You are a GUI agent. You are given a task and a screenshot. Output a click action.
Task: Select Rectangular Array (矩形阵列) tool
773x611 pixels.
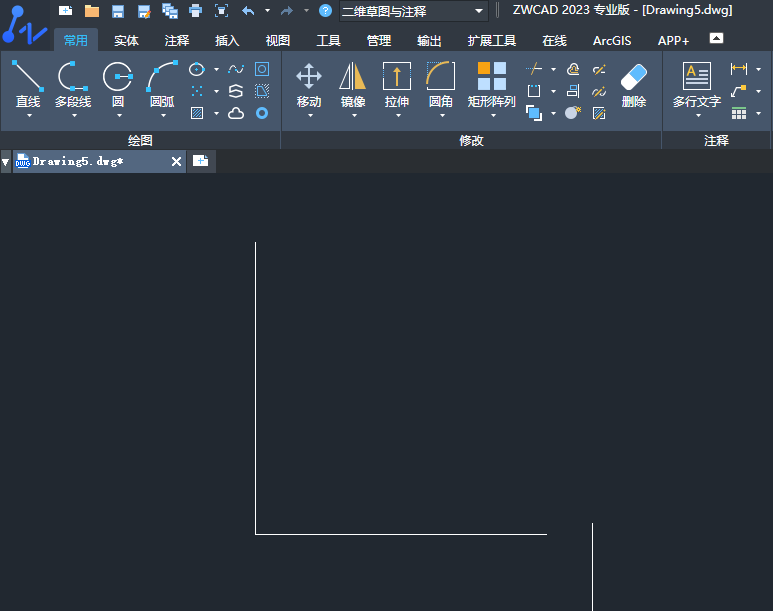pos(492,84)
